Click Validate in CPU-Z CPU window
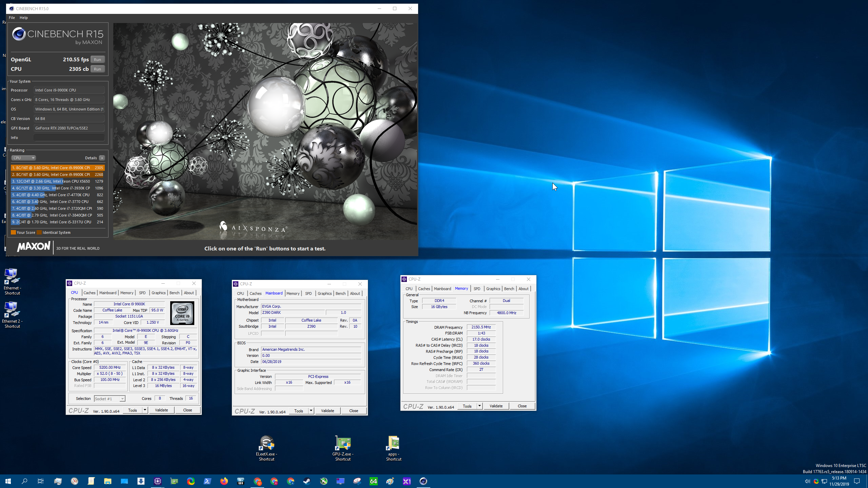The height and width of the screenshot is (488, 868). click(x=161, y=410)
